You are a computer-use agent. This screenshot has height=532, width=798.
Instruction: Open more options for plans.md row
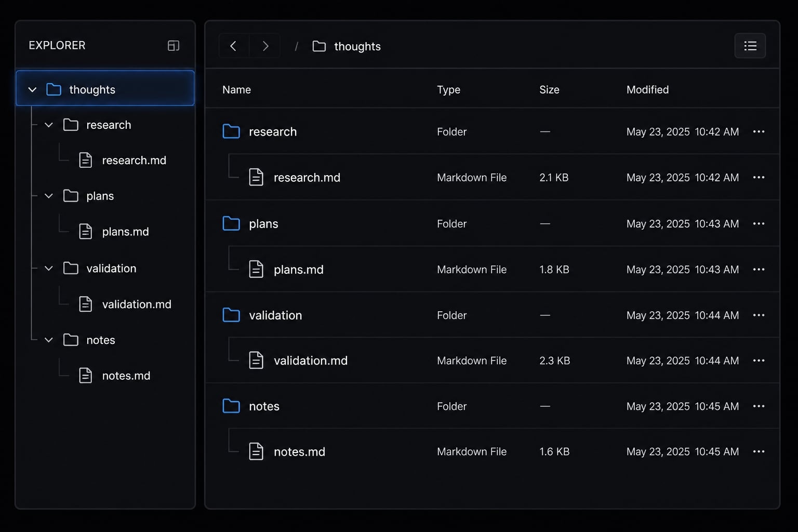point(759,269)
